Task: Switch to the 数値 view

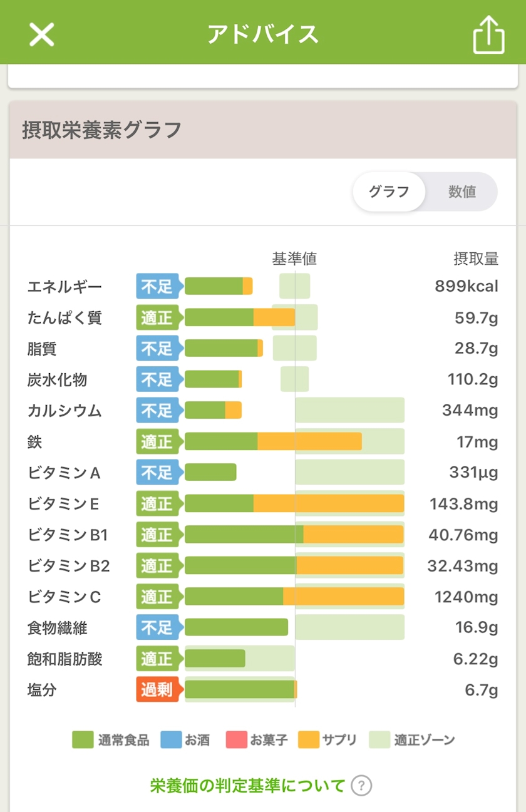Action: [462, 192]
